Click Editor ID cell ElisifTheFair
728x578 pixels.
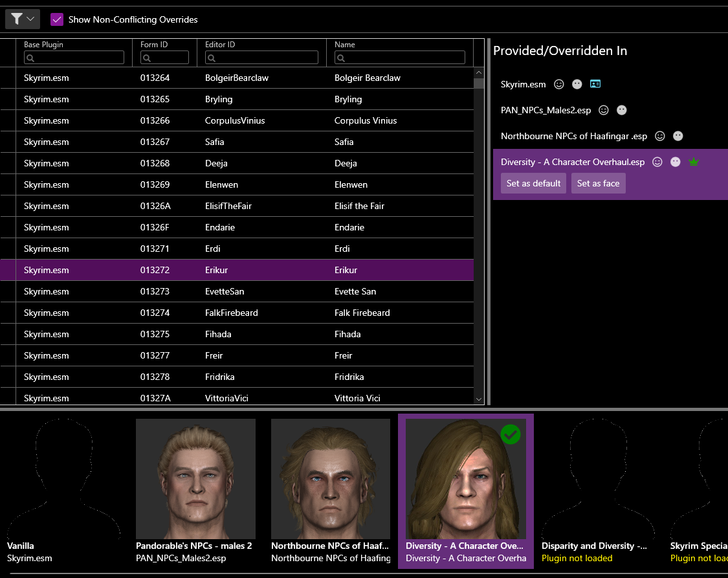(x=228, y=206)
